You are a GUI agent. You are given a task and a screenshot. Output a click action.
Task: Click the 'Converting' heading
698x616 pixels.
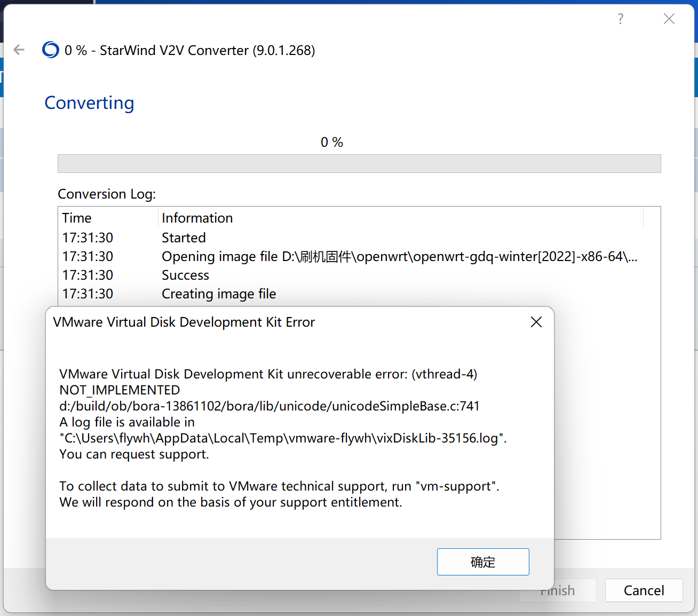pos(89,102)
